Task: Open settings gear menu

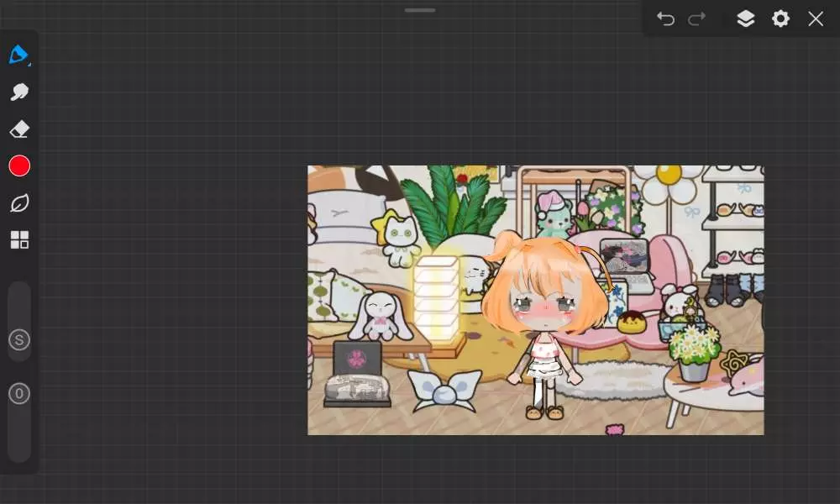Action: [780, 18]
